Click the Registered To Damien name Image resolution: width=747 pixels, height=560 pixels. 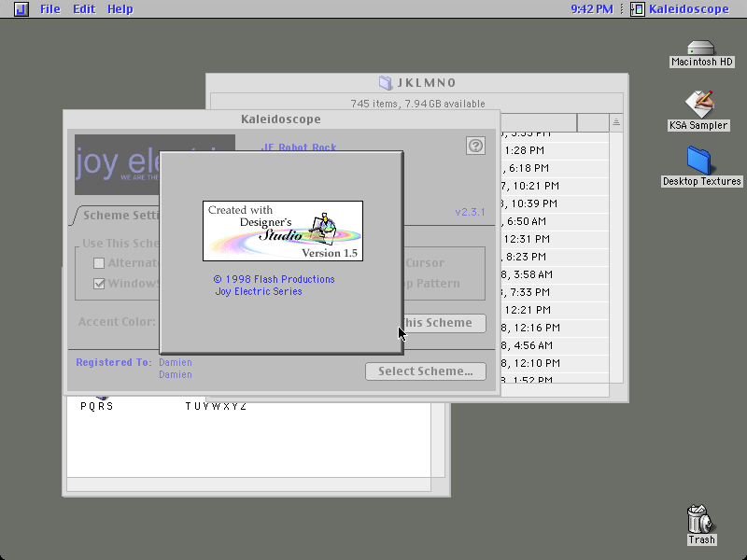176,362
